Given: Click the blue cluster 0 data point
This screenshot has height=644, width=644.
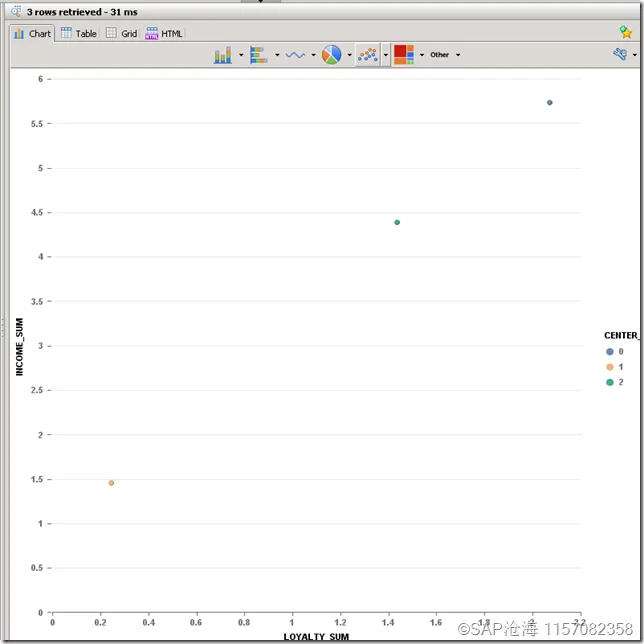Looking at the screenshot, I should coord(550,103).
